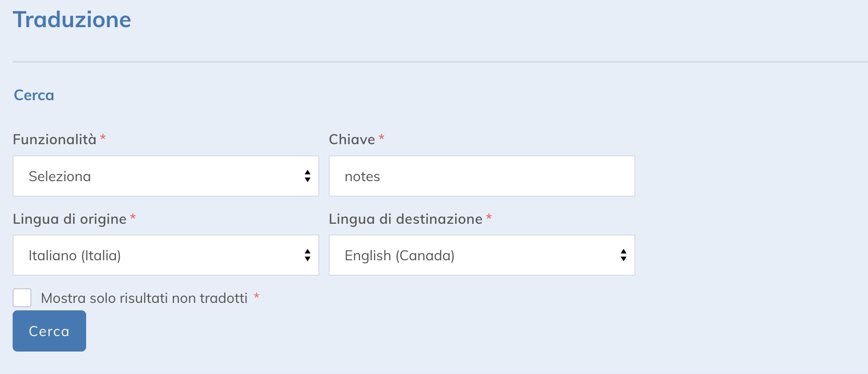Select the notes text in Chiave field
Image resolution: width=868 pixels, height=374 pixels.
[x=362, y=176]
